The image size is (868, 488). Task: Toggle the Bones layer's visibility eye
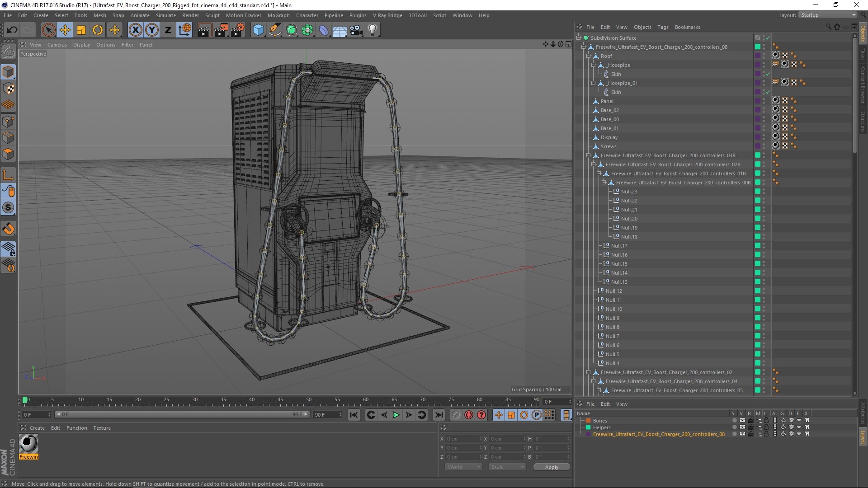point(742,421)
